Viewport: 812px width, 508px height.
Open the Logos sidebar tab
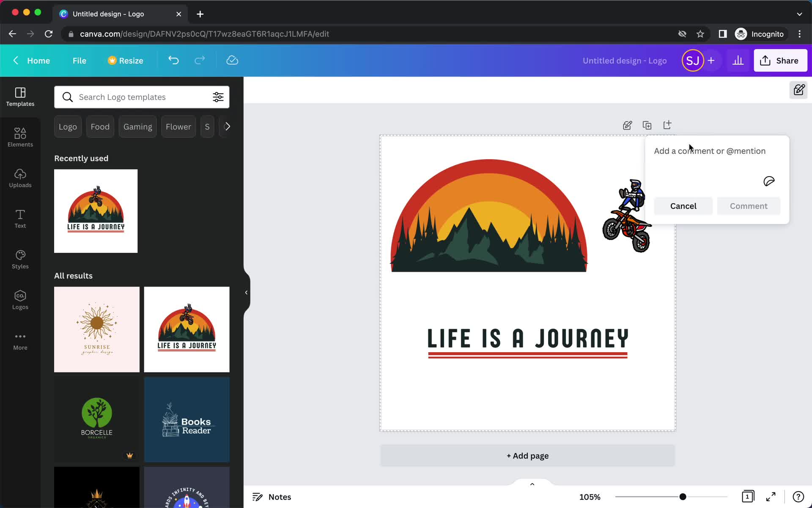coord(20,300)
